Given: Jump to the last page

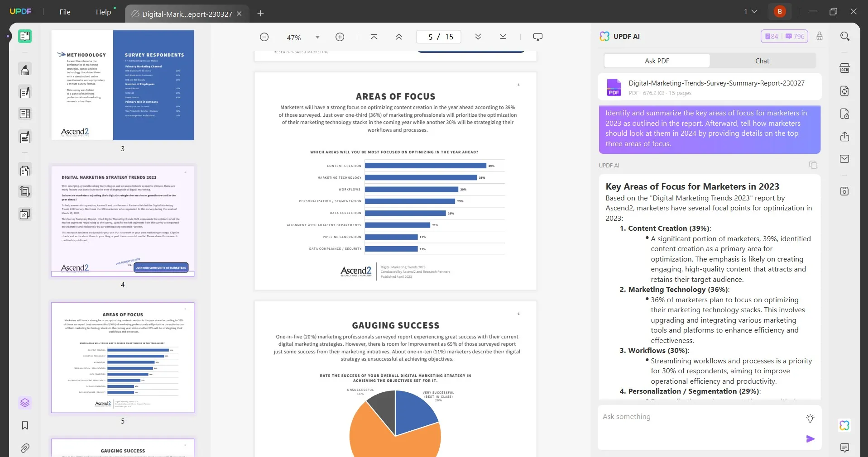Looking at the screenshot, I should [503, 37].
